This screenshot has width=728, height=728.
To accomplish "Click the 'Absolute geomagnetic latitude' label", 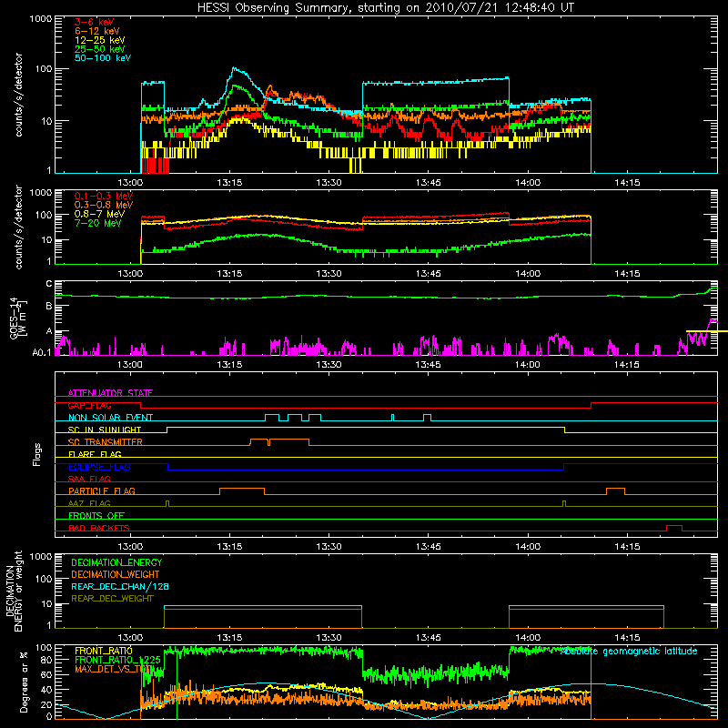I will [629, 652].
